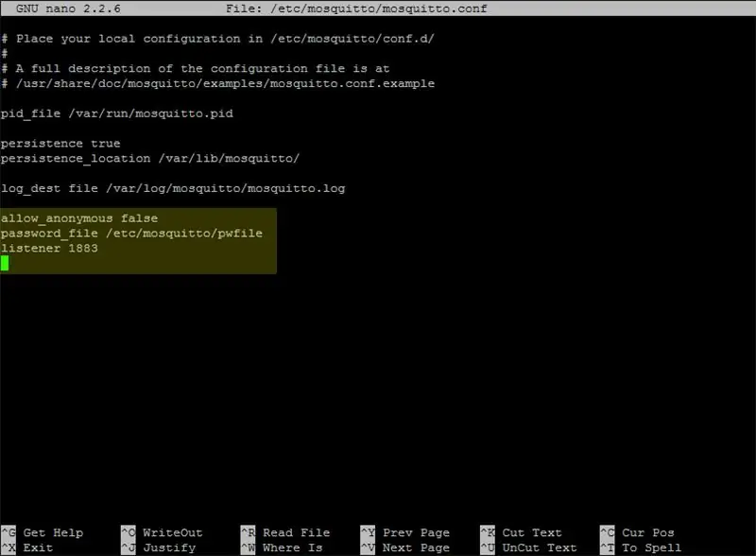This screenshot has height=556, width=756.
Task: Click the file path /etc/mosquitto/mosquitto.conf in header
Action: pos(379,9)
